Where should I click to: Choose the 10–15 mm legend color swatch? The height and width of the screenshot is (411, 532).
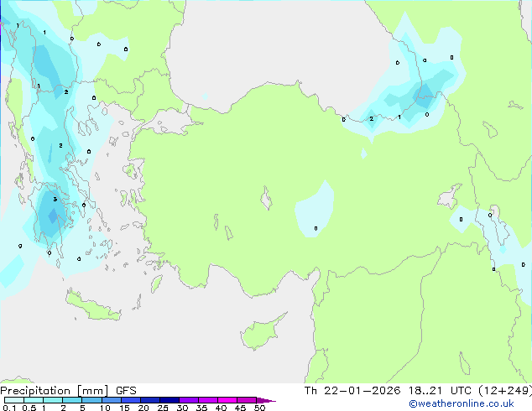click(x=112, y=400)
